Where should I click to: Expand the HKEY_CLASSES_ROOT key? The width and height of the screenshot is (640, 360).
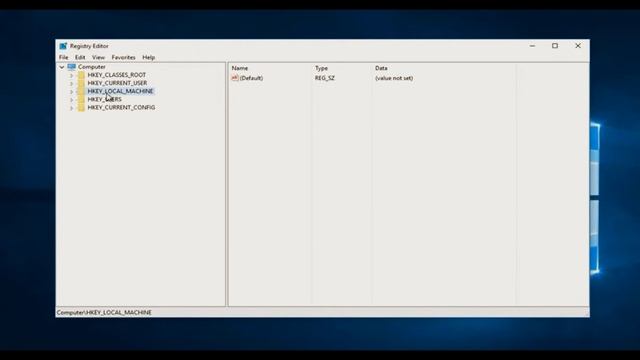tap(71, 75)
